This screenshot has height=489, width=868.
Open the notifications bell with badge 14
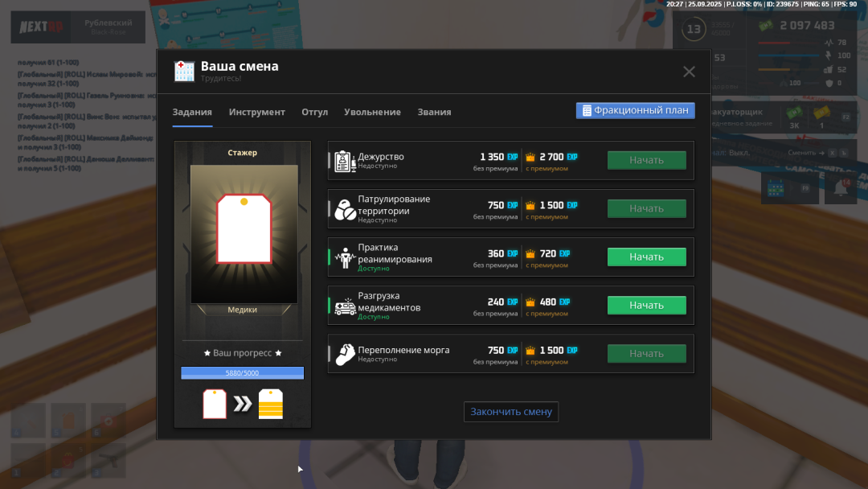(x=840, y=188)
